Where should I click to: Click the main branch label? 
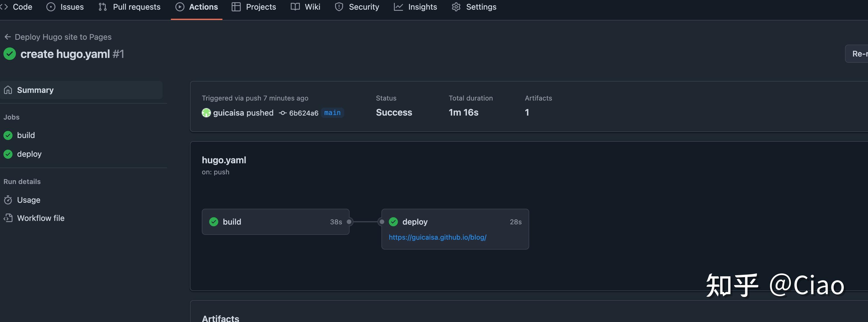[332, 113]
